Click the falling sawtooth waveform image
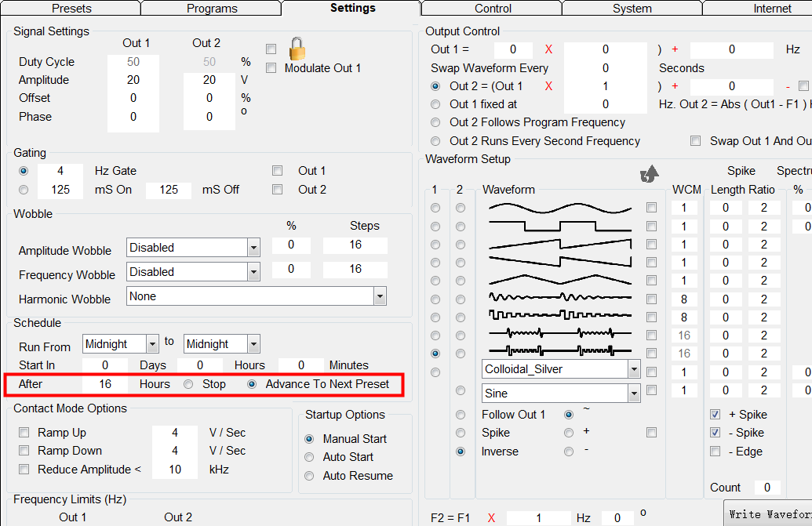Viewport: 812px width, 526px height. pyautogui.click(x=559, y=263)
